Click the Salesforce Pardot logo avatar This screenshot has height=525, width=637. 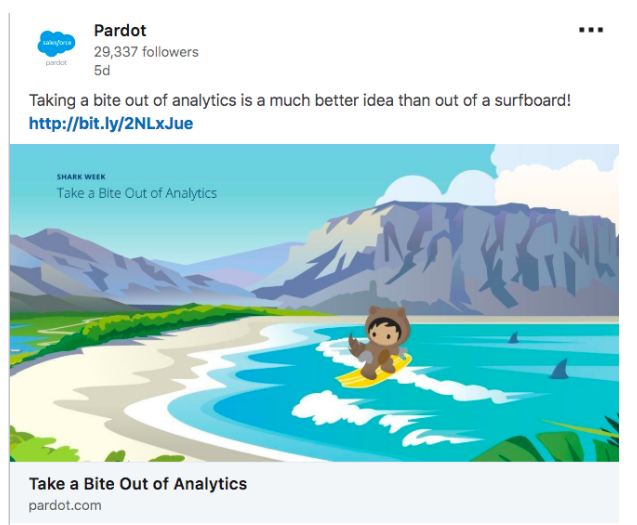pyautogui.click(x=56, y=48)
